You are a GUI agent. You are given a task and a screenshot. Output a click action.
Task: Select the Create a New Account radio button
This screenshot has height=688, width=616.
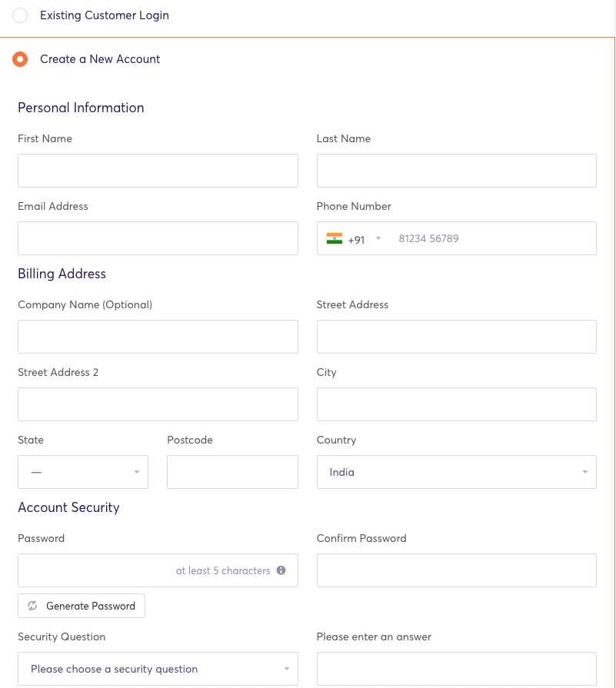[x=20, y=58]
